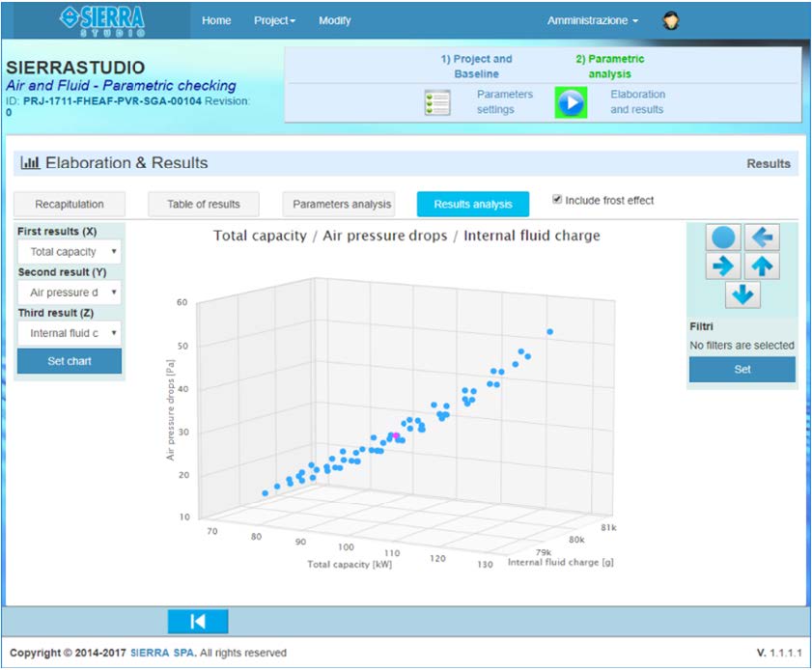Reset chart view with the circle button
This screenshot has height=670, width=812.
click(723, 237)
